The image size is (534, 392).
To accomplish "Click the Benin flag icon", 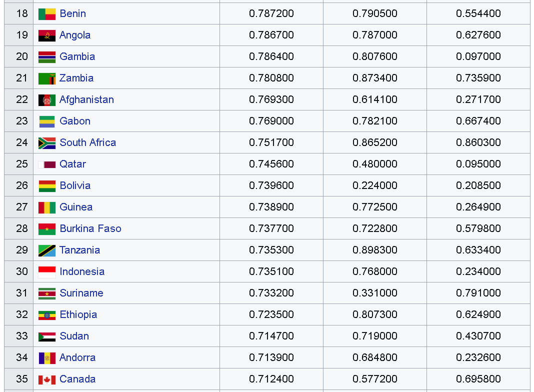I will pyautogui.click(x=47, y=14).
